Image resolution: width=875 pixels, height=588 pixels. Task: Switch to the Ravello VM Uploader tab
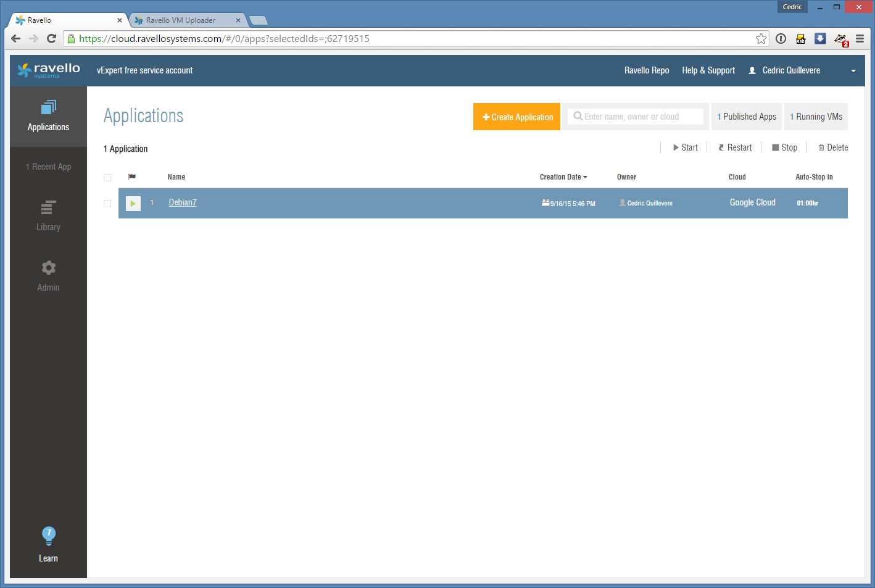coord(181,20)
